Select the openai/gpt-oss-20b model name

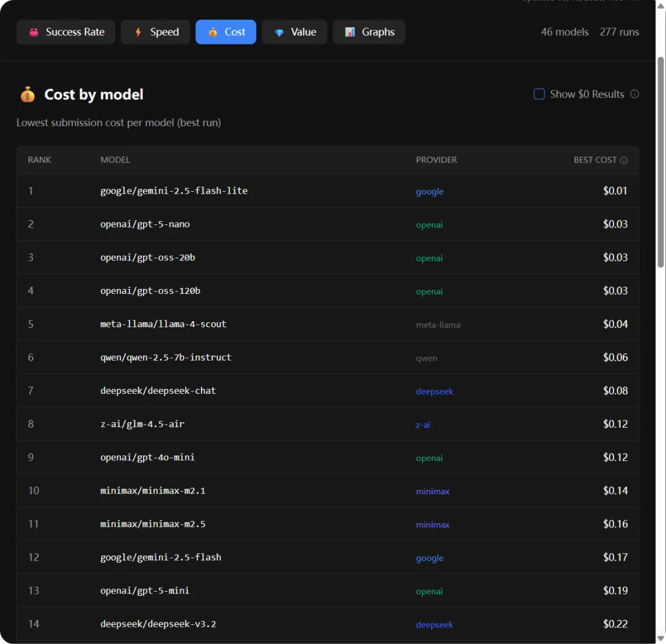tap(147, 257)
